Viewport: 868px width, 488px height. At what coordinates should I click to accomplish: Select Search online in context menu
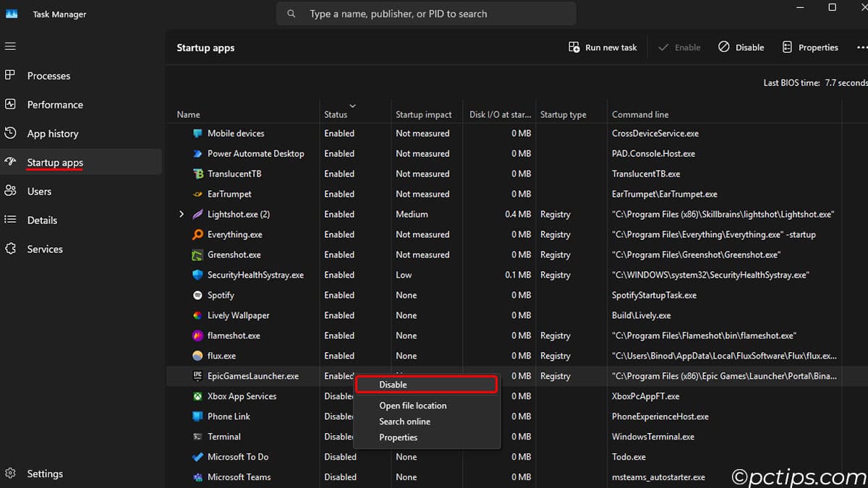pyautogui.click(x=404, y=421)
